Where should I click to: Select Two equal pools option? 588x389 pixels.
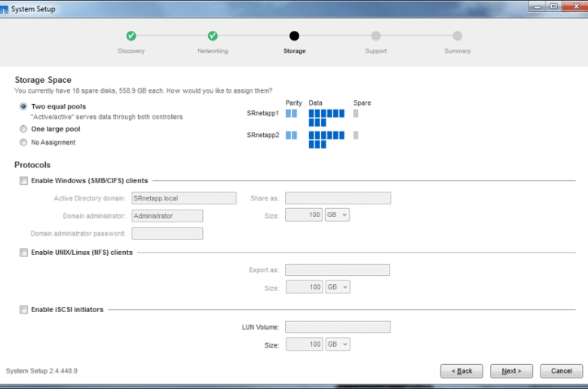pyautogui.click(x=23, y=106)
